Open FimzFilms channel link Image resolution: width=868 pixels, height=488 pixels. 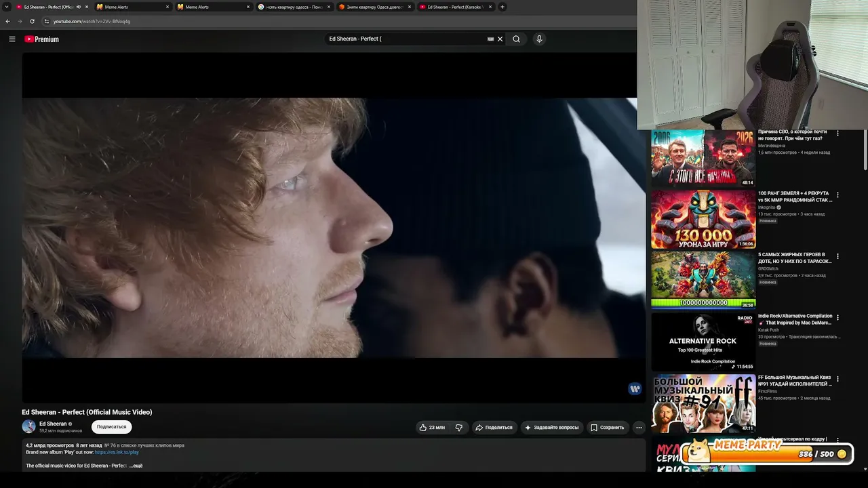[768, 392]
